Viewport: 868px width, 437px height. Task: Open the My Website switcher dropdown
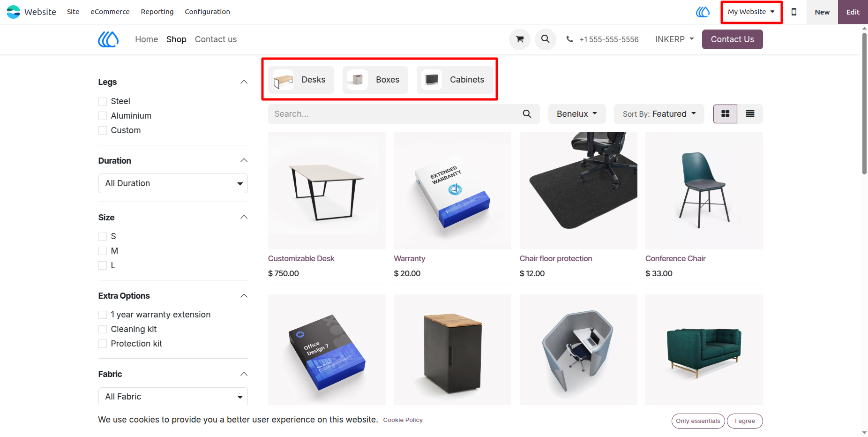[x=751, y=12]
